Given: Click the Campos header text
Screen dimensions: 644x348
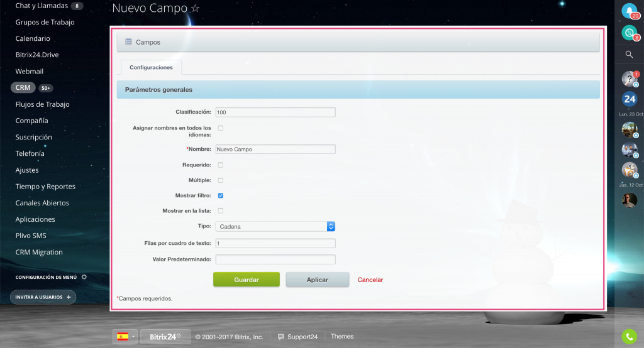Looking at the screenshot, I should point(148,42).
